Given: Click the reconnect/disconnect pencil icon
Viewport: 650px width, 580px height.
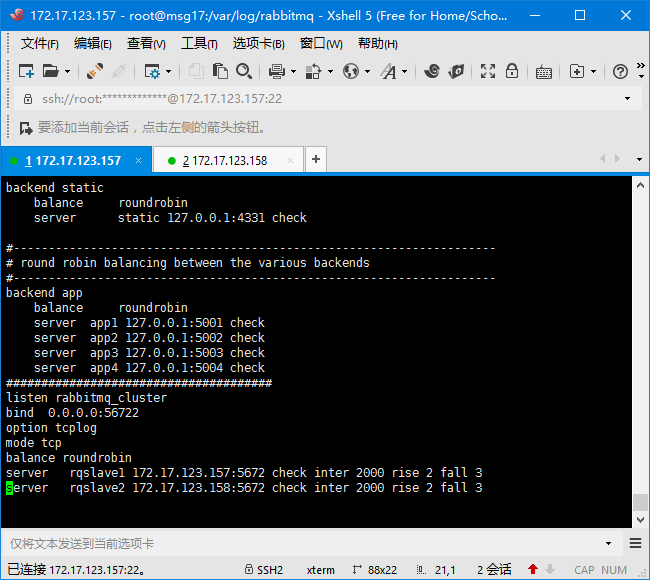Looking at the screenshot, I should (95, 71).
